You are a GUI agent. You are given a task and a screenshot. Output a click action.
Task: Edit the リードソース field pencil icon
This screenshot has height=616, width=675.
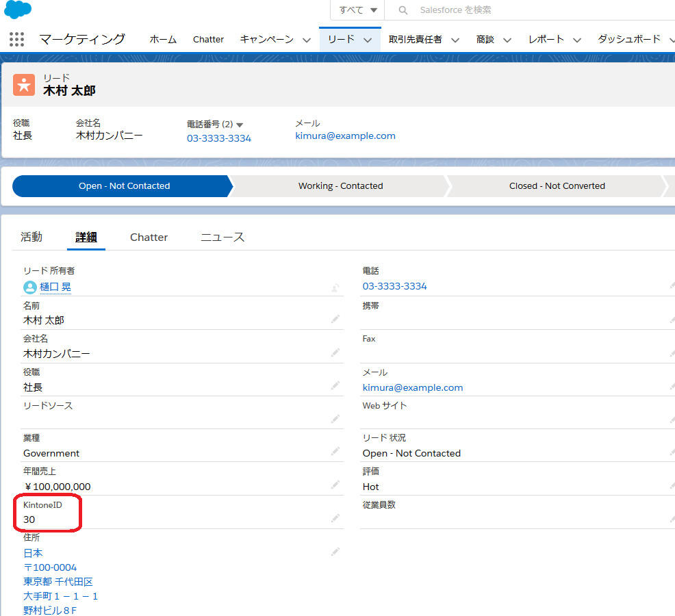click(335, 418)
